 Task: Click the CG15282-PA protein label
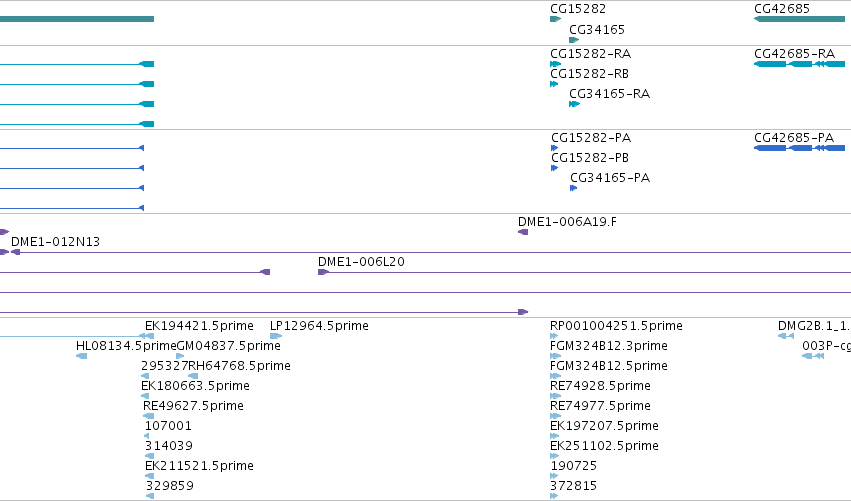coord(591,138)
